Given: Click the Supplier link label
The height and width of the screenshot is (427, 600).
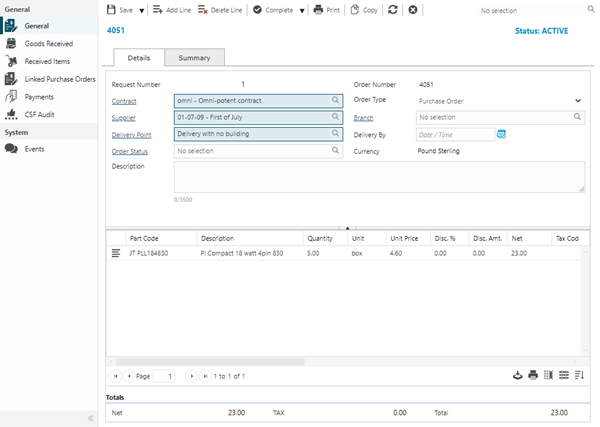Looking at the screenshot, I should tap(125, 118).
